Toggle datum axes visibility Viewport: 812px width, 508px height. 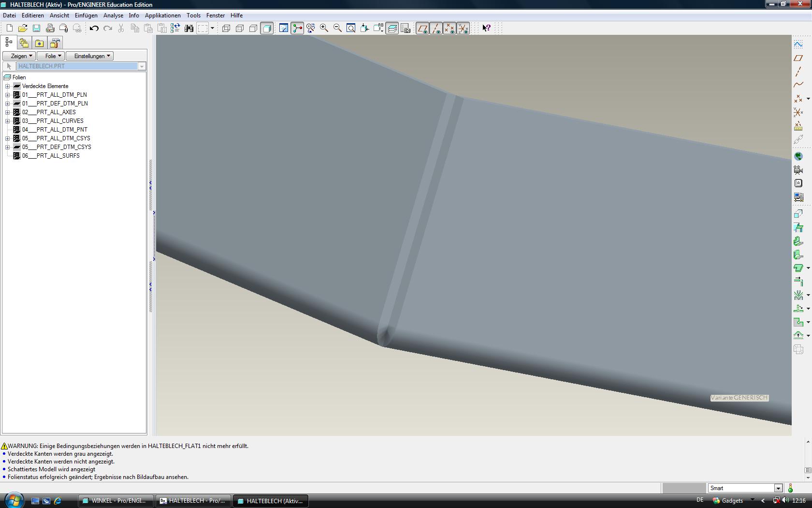tap(436, 29)
